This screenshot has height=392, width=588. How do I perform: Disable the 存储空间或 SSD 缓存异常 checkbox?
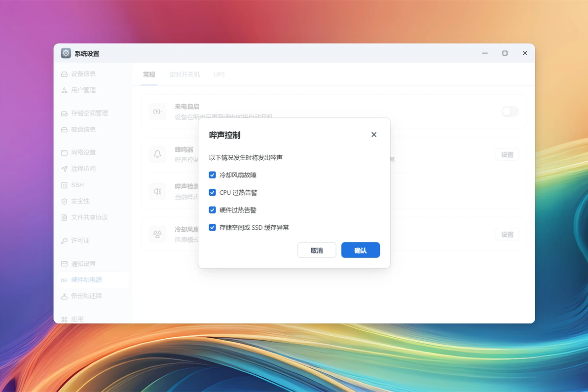click(212, 227)
